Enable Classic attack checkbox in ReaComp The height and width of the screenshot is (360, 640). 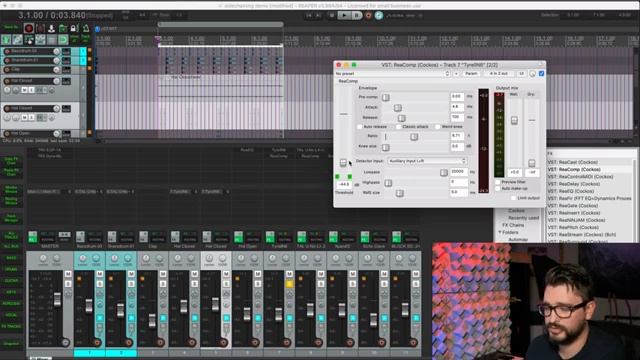(398, 127)
